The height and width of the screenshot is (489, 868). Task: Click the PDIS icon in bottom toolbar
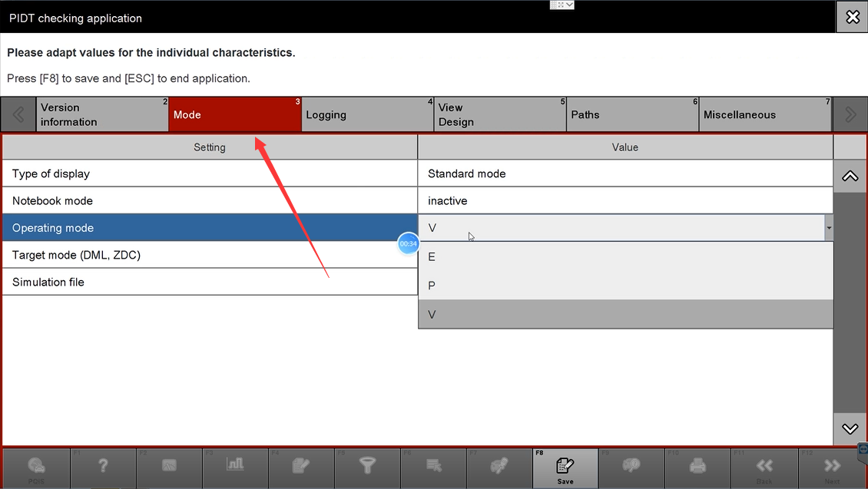point(36,467)
